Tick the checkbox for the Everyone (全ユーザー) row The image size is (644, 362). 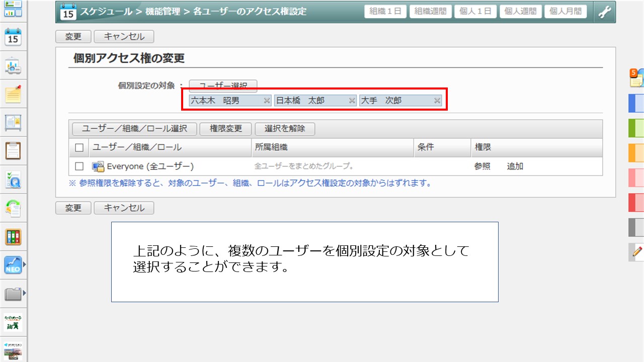click(x=79, y=166)
